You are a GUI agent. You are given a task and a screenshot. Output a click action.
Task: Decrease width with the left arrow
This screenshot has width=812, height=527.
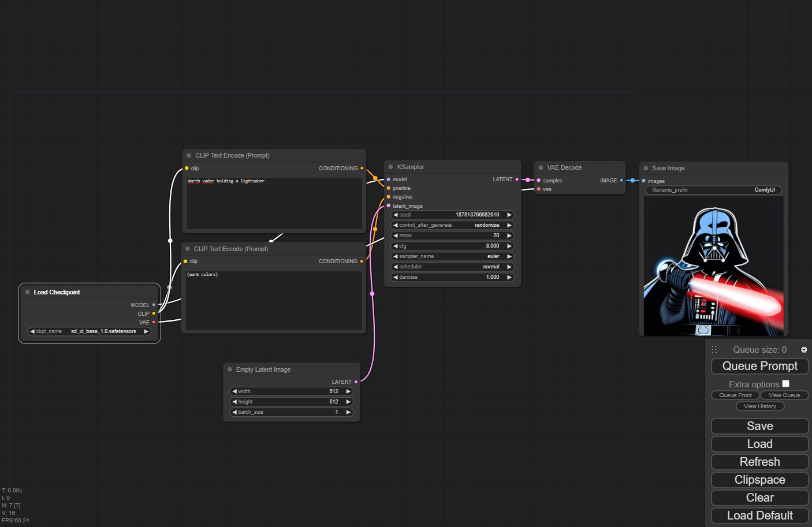234,391
